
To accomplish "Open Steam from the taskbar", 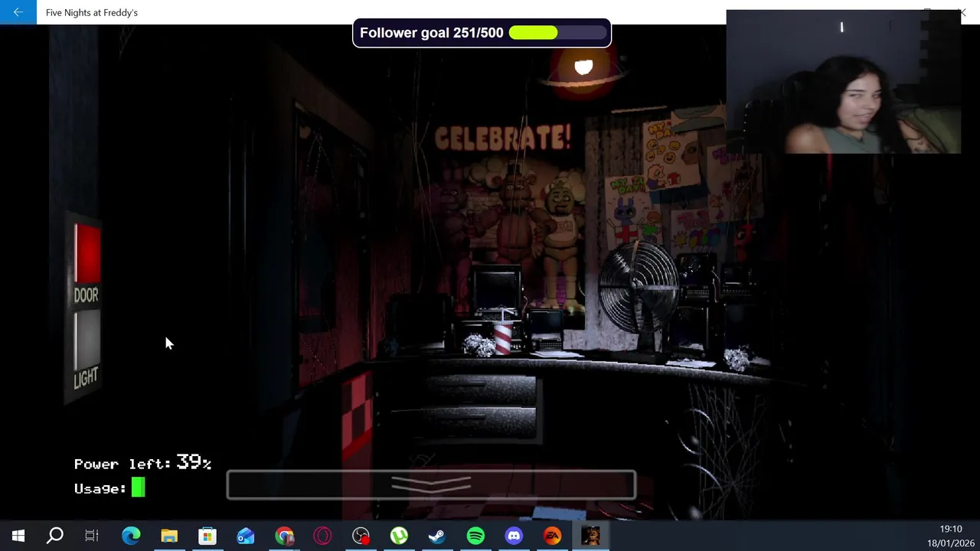I will tap(437, 536).
